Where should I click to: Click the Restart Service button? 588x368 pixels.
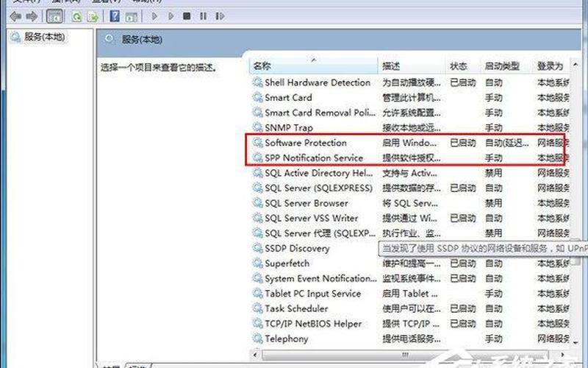click(220, 16)
